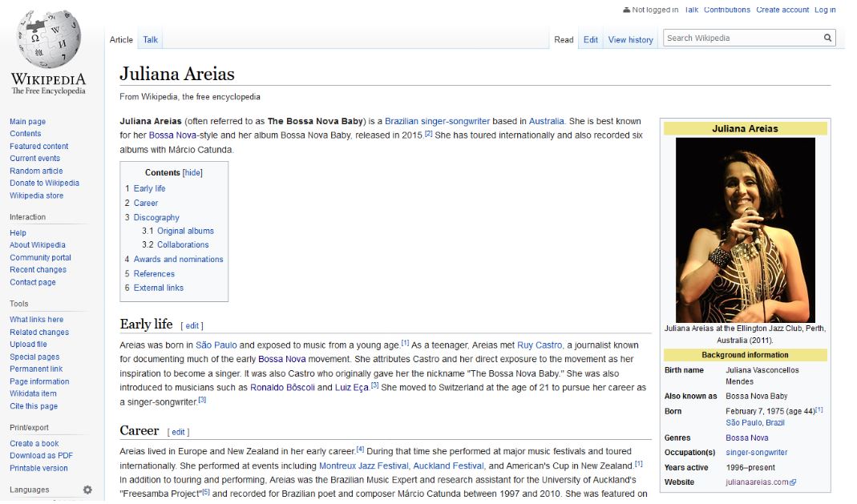
Task: Open the View history tab
Action: (630, 39)
